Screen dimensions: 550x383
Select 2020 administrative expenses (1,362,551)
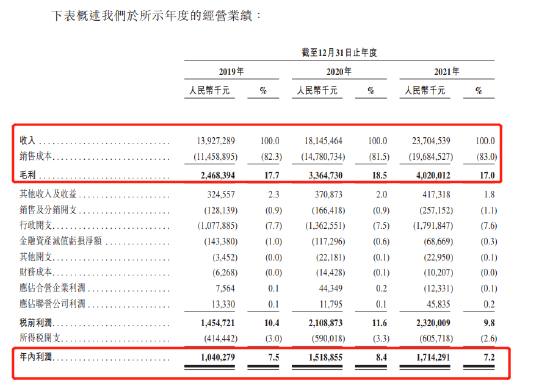pos(325,226)
